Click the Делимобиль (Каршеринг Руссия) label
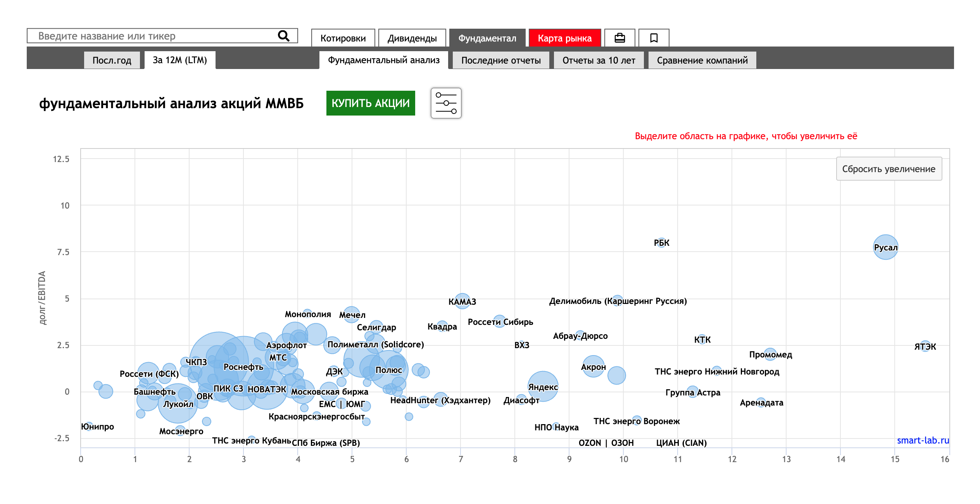Image resolution: width=980 pixels, height=504 pixels. (618, 301)
